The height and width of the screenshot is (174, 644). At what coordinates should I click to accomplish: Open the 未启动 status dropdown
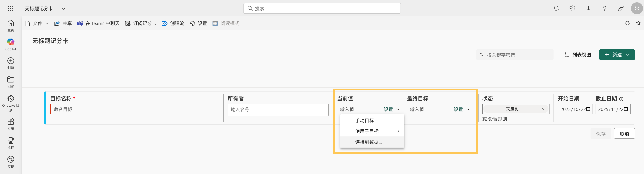pos(516,109)
